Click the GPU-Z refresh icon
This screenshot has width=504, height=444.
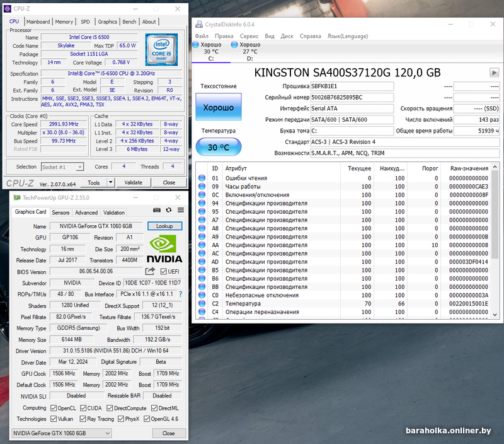tap(169, 210)
